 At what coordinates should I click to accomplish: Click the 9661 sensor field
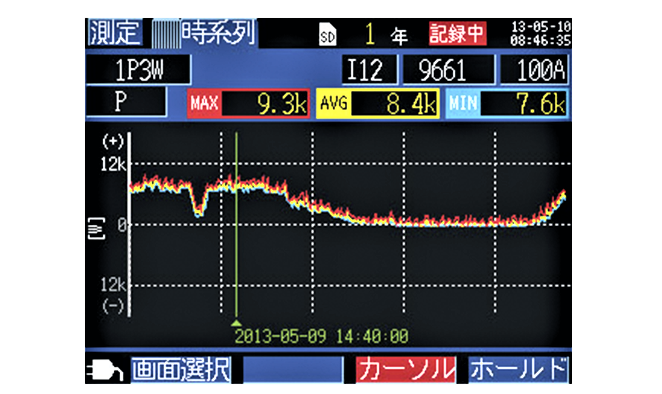click(x=448, y=70)
